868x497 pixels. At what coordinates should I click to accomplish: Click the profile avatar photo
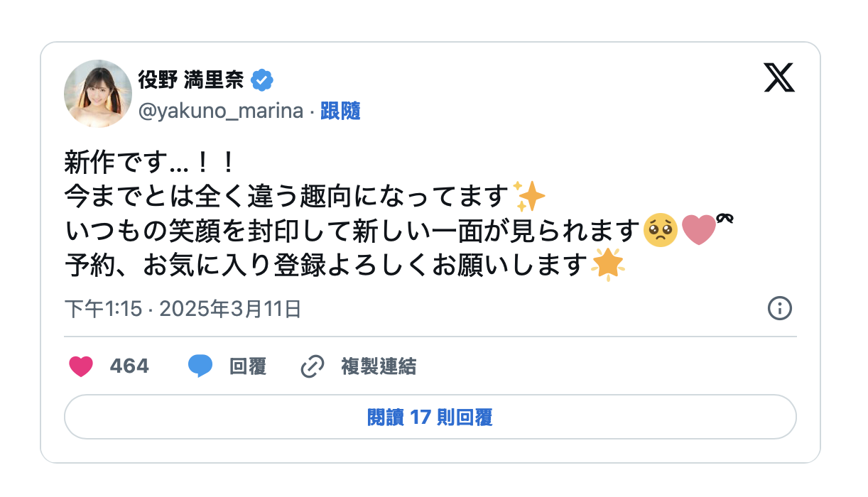[99, 93]
